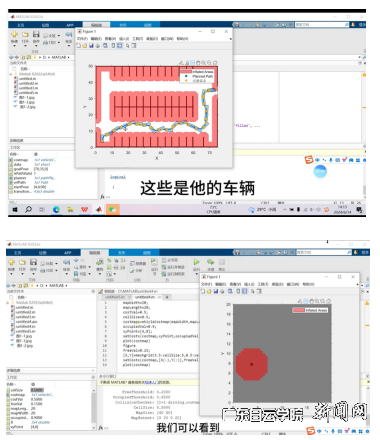The height and width of the screenshot is (440, 380).
Task: Click Pan hand tool above gray costmap plot
Action: [x=312, y=301]
